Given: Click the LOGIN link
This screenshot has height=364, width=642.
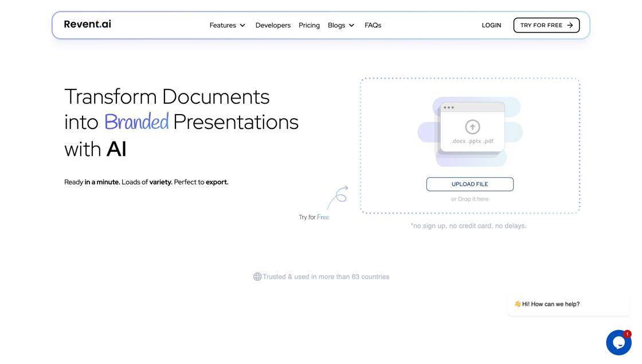Looking at the screenshot, I should (x=491, y=25).
